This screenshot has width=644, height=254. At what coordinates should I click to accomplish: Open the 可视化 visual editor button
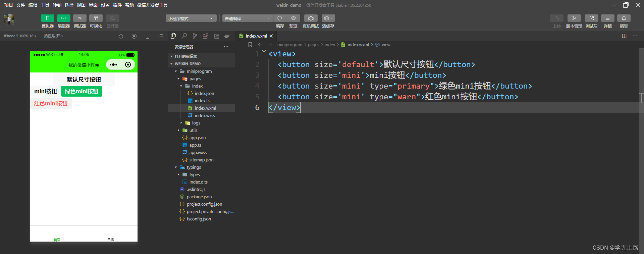(96, 18)
